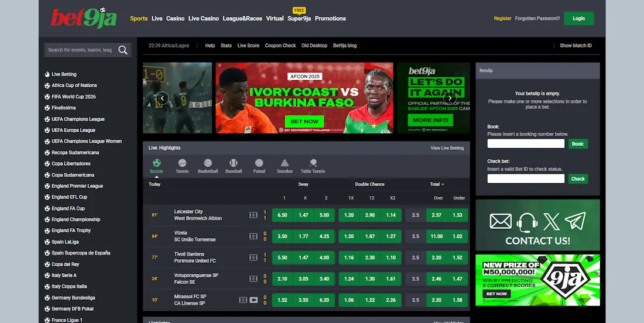Screen dimensions: 644x323
Task: Open Spain LaLiga in sidebar
Action: click(x=65, y=242)
